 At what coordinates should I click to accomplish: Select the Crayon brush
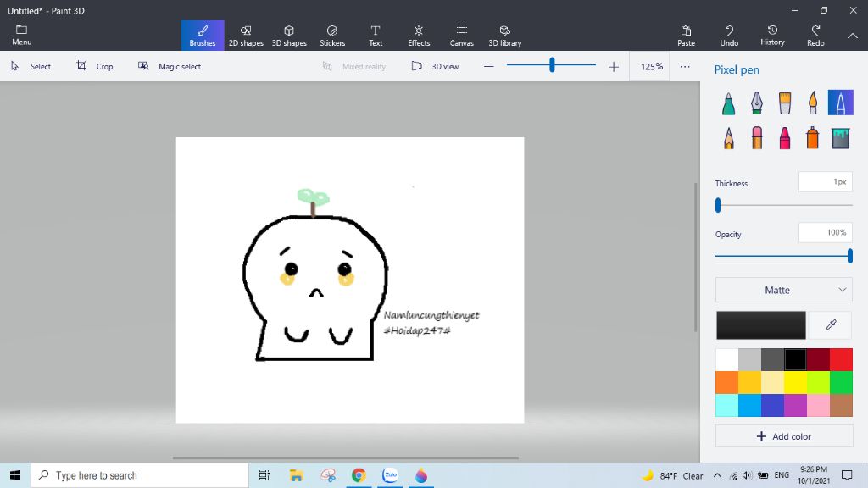(x=785, y=137)
